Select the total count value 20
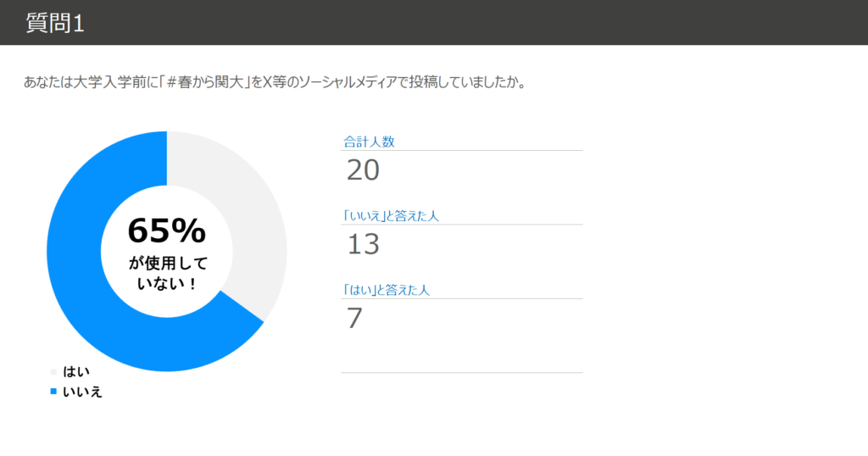Screen dimensions: 868x456 (363, 170)
